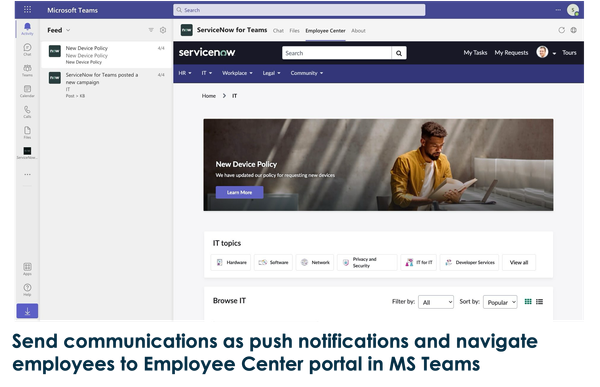Viewport: 600px width, 387px height.
Task: Open the Sort by Popular dropdown
Action: click(500, 302)
